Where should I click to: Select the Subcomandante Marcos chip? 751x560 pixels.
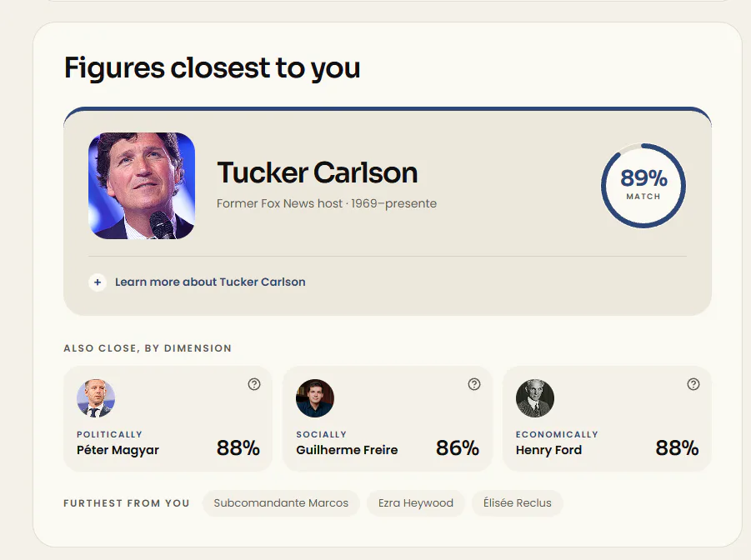(x=281, y=503)
